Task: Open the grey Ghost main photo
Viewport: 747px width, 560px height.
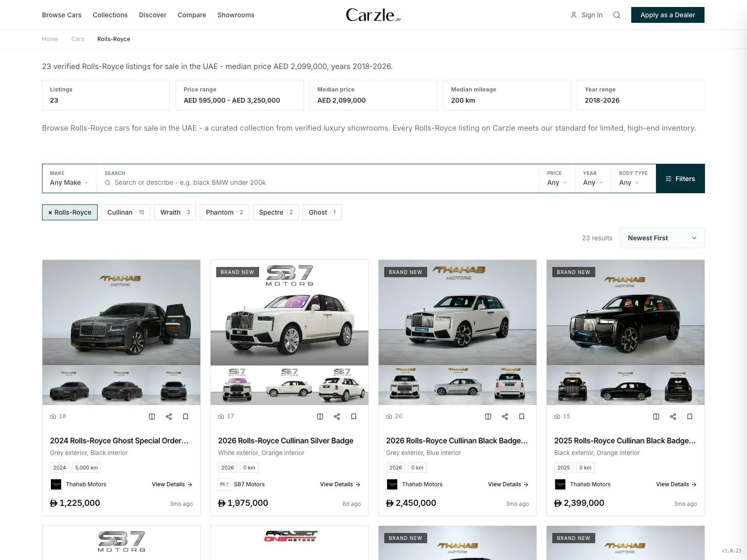Action: pos(121,313)
